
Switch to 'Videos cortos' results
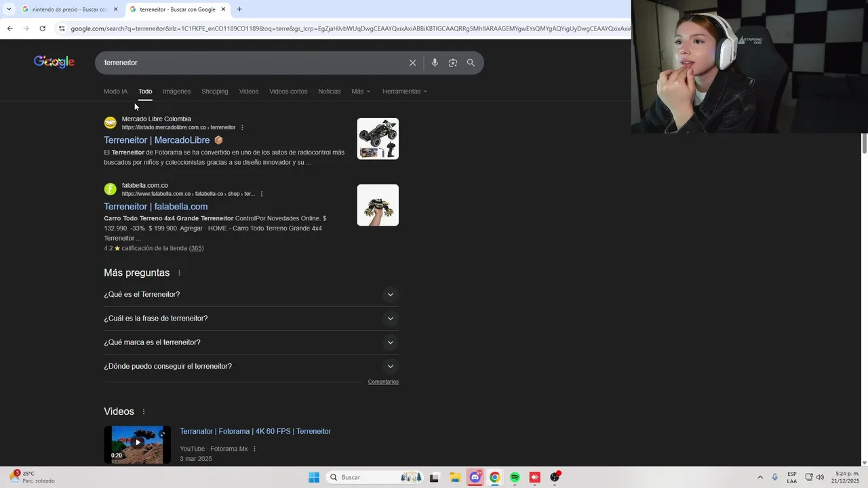tap(288, 91)
